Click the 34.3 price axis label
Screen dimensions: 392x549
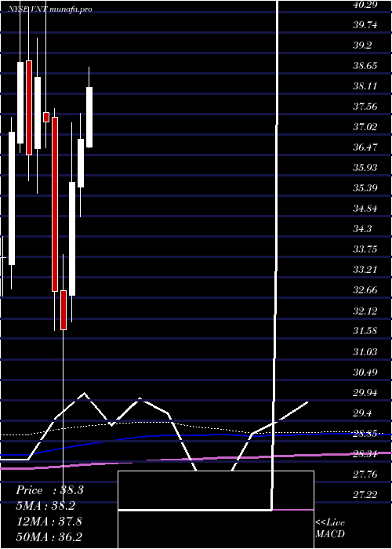coord(362,229)
